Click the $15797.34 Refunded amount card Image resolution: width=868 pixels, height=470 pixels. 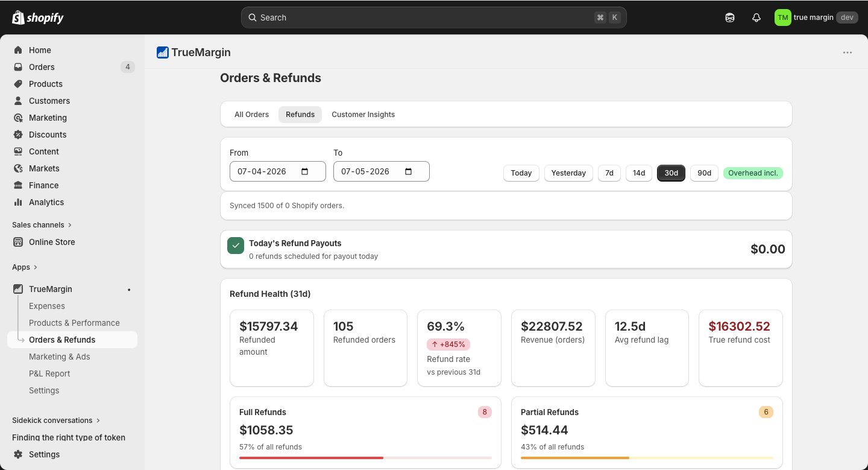[272, 348]
